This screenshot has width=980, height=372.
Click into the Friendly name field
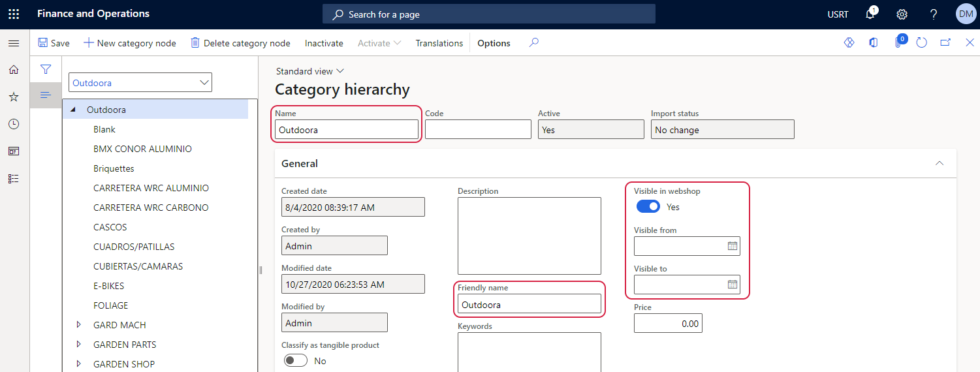tap(529, 304)
